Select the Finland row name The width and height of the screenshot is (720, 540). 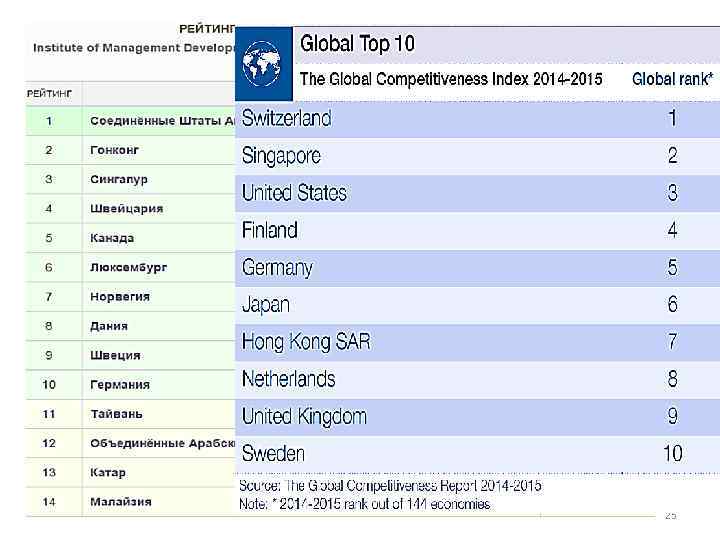[270, 230]
